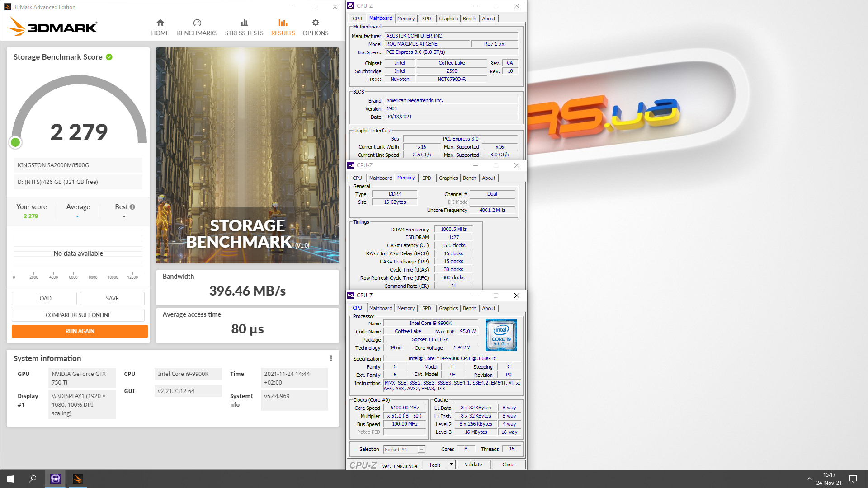Click the orange RUN AGAIN button
The width and height of the screenshot is (868, 488).
click(x=80, y=331)
